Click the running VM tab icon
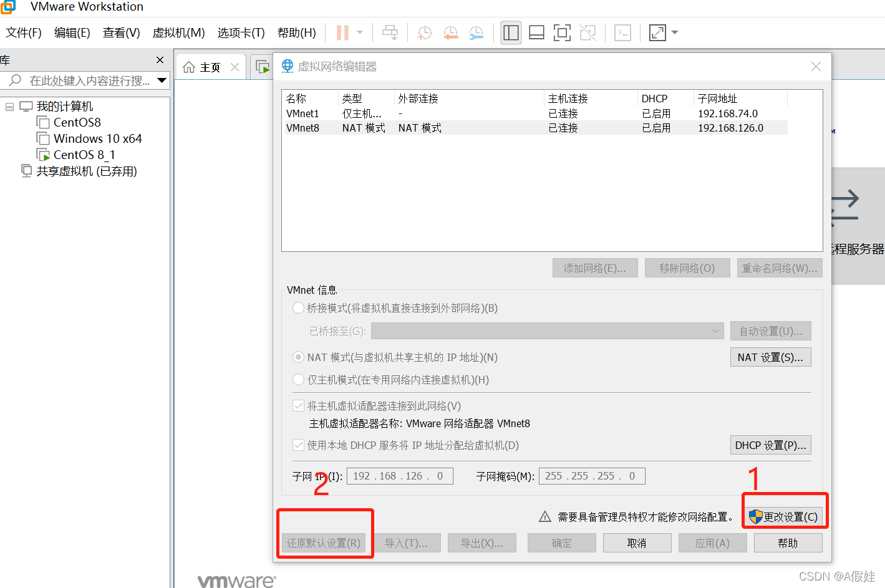This screenshot has height=588, width=885. point(263,67)
